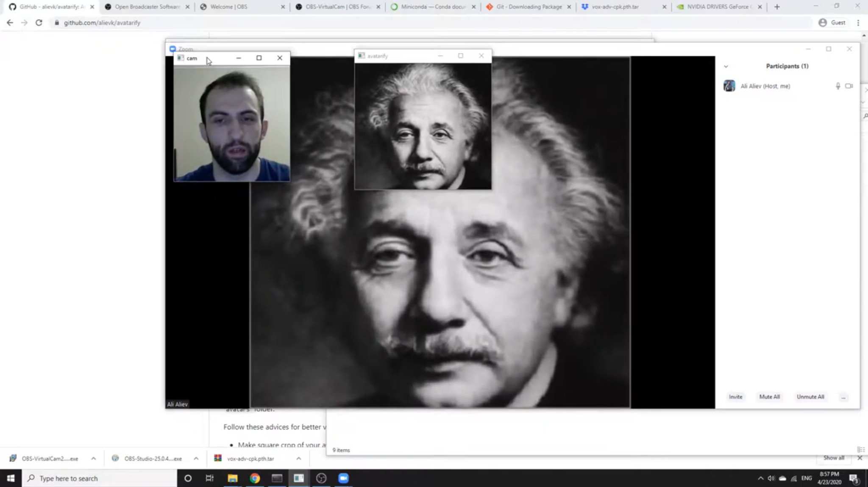Open OBS-Studio download options arrow
868x487 pixels.
pyautogui.click(x=196, y=459)
